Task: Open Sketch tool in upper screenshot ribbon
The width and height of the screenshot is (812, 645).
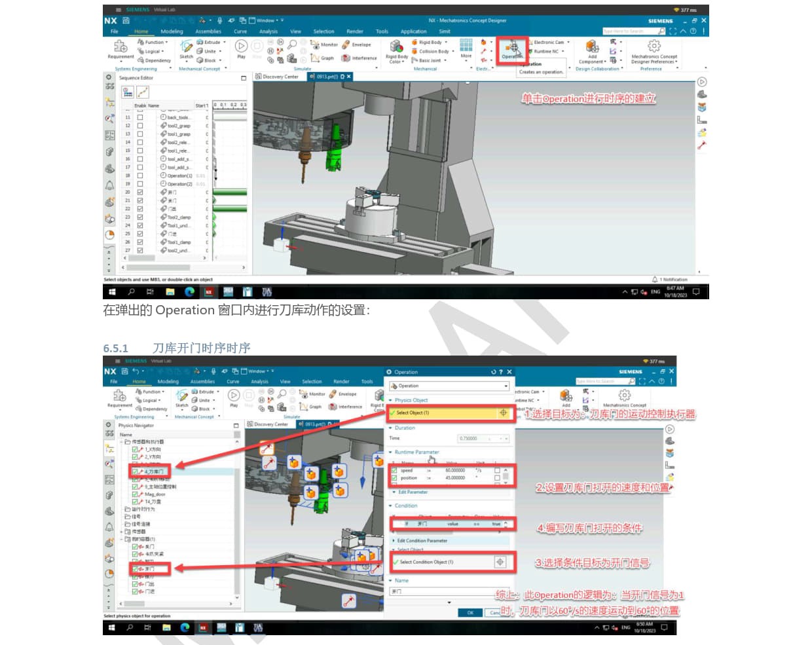Action: click(186, 46)
